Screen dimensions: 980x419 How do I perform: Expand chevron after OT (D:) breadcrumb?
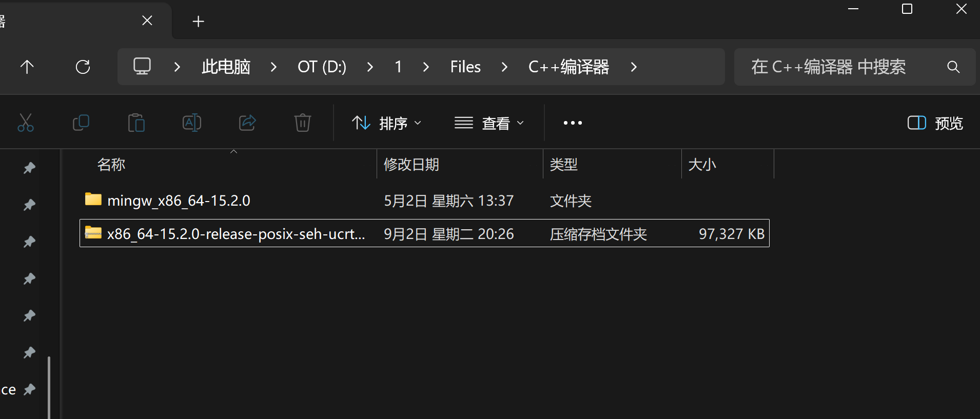(x=370, y=67)
